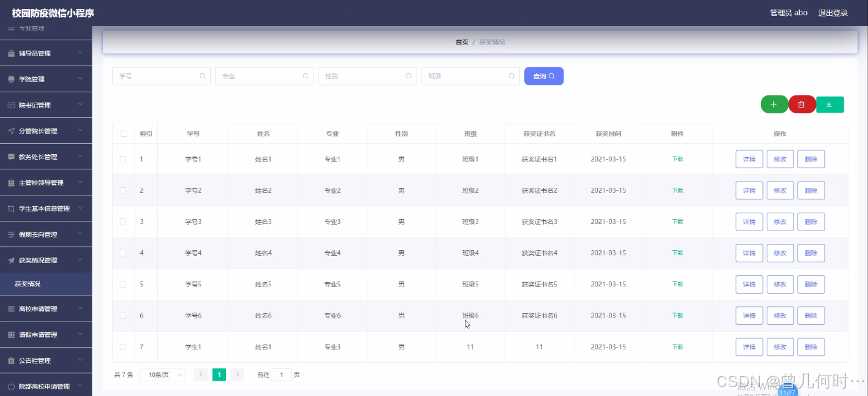Click 下载 link in 学号2 row
Image resolution: width=868 pixels, height=396 pixels.
(678, 190)
